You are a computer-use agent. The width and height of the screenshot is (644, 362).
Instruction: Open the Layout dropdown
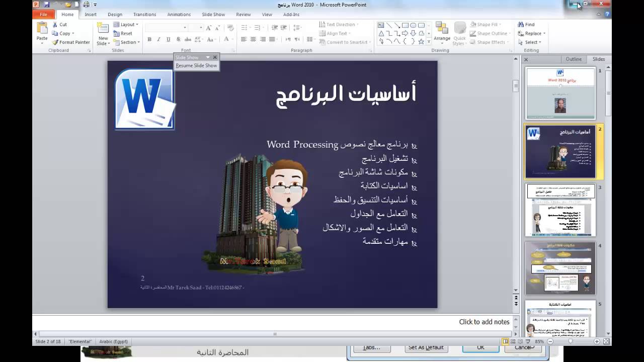tap(126, 24)
